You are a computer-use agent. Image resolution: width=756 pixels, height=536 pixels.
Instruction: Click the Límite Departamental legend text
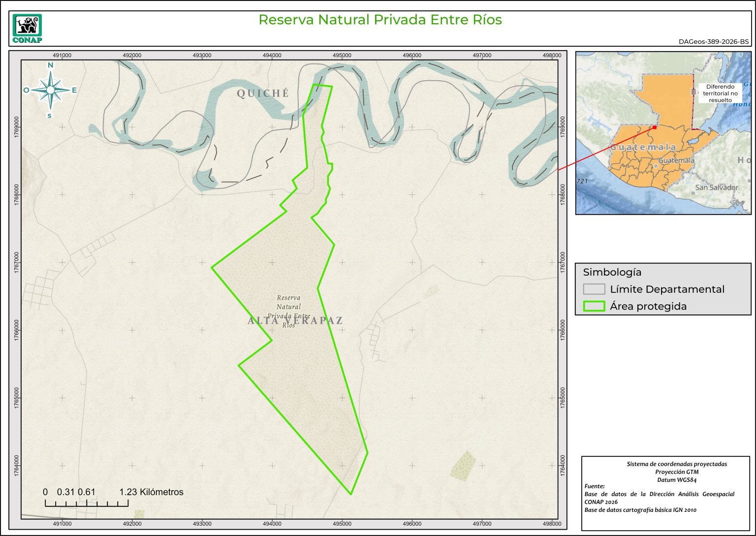(x=667, y=289)
